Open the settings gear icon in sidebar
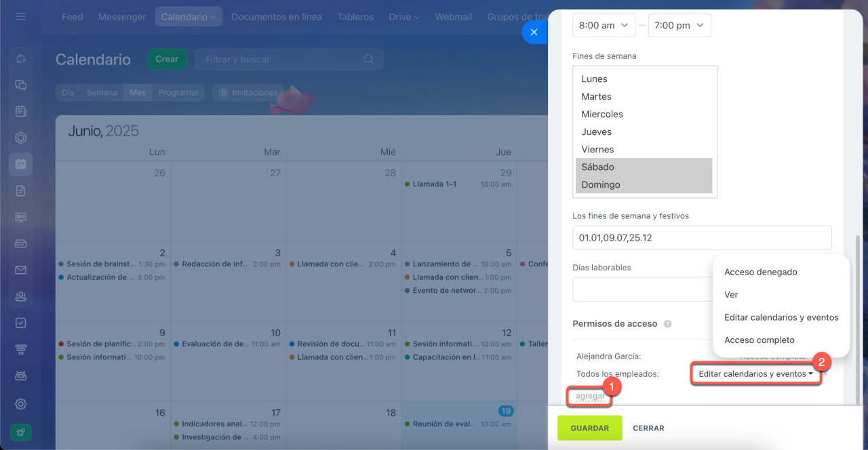868x450 pixels. point(21,404)
